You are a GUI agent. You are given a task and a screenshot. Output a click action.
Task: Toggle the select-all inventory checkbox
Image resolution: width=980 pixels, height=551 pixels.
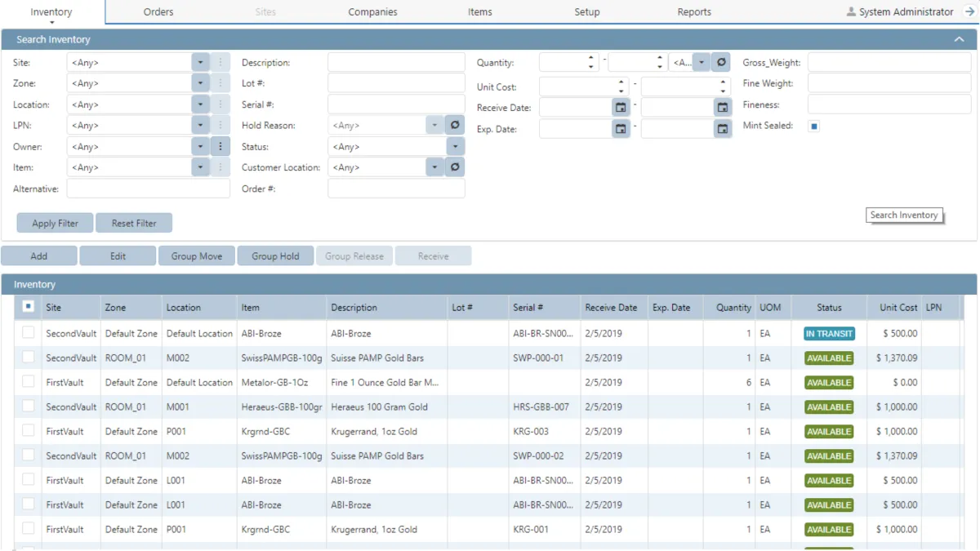point(29,307)
